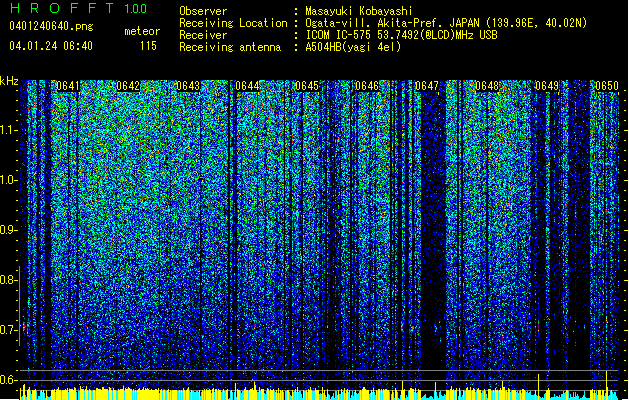Click the 0647 time marker

(427, 86)
